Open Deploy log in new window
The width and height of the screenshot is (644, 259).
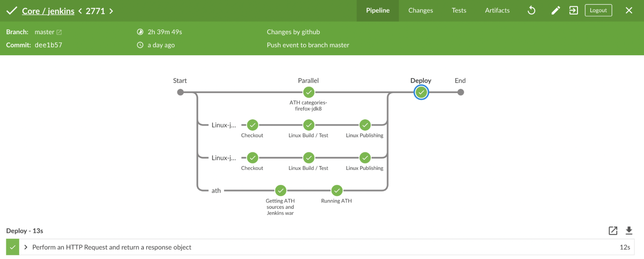613,231
